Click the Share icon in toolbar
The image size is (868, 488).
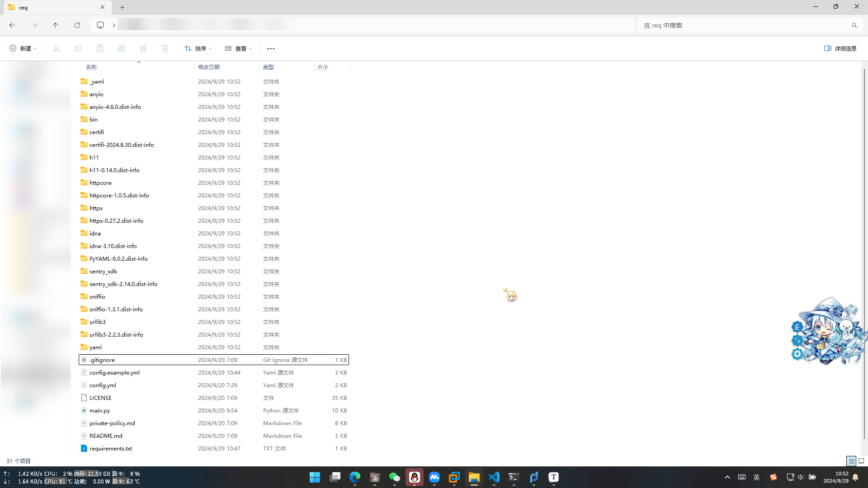pos(143,48)
